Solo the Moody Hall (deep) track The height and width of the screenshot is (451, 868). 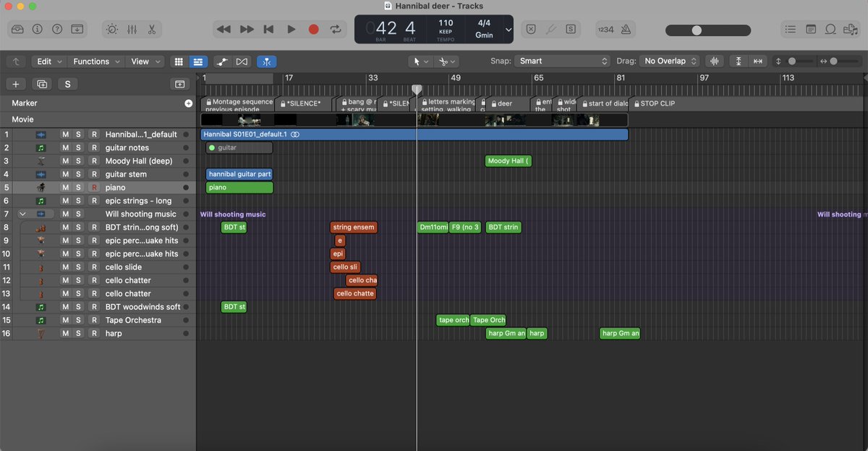[x=79, y=161]
